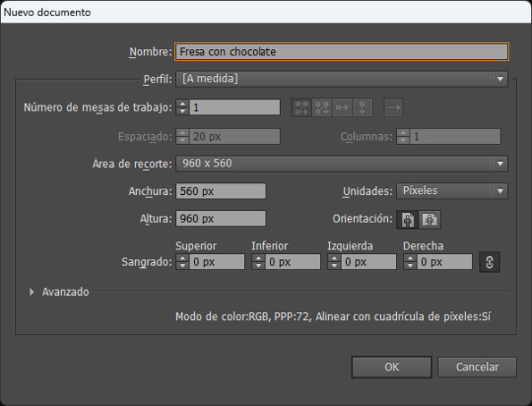Choose grid by column artboard layout icon
This screenshot has width=532, height=406.
(321, 107)
